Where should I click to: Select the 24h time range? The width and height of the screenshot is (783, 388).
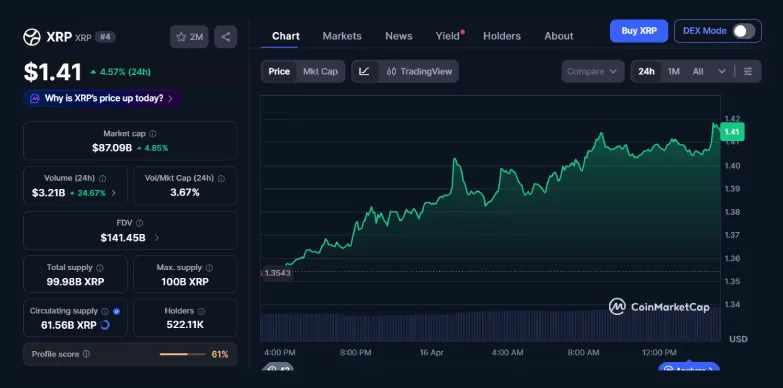pos(646,71)
